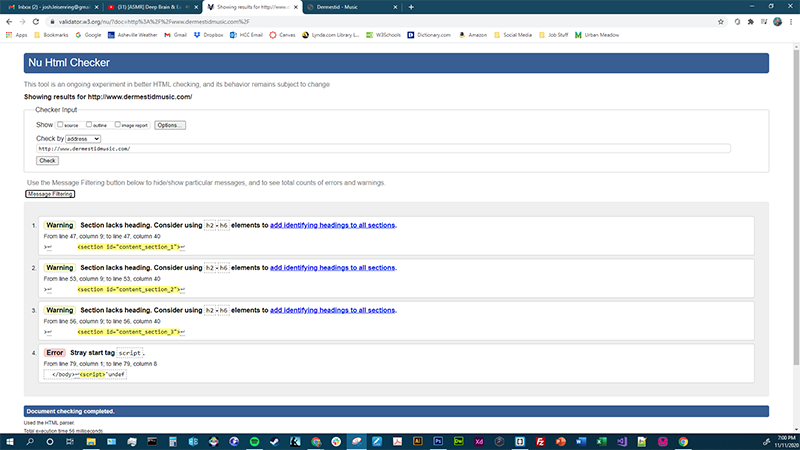Open Microsoft Word from the taskbar
800x450 pixels.
click(x=581, y=442)
